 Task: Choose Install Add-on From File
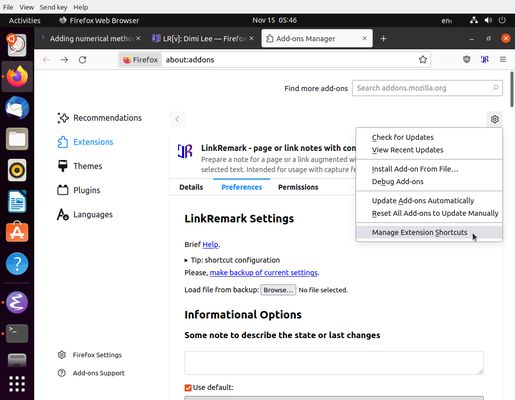429,169
